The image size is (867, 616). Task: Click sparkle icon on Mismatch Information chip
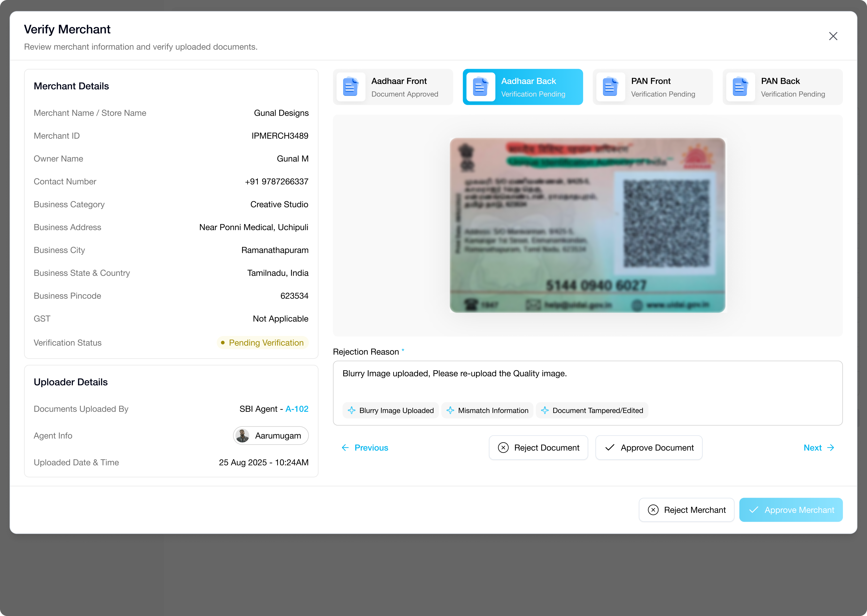(x=450, y=410)
